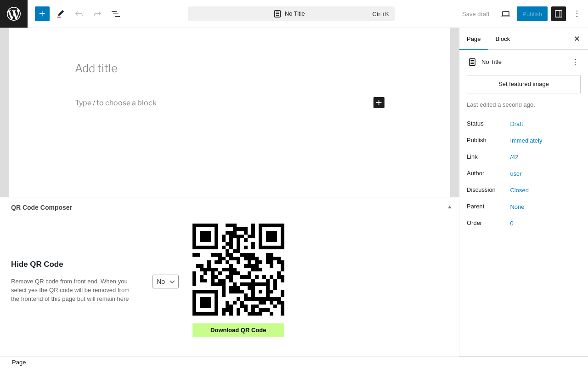Open page Actions menu beside No Title
The width and height of the screenshot is (588, 368).
[x=575, y=62]
